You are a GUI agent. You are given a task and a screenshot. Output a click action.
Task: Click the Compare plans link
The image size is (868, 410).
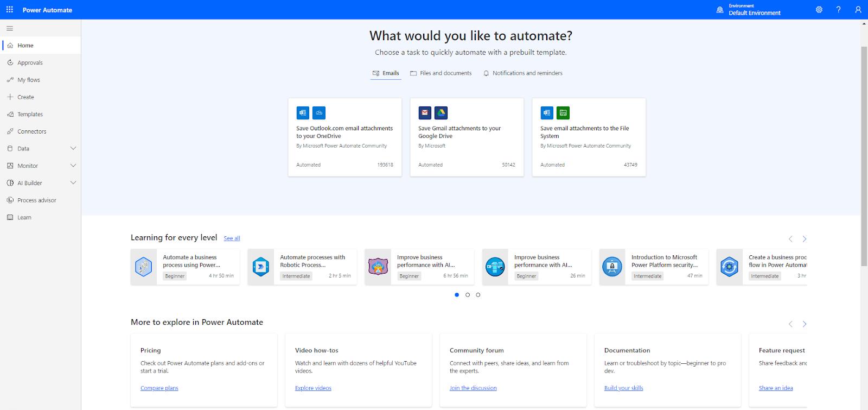tap(159, 388)
